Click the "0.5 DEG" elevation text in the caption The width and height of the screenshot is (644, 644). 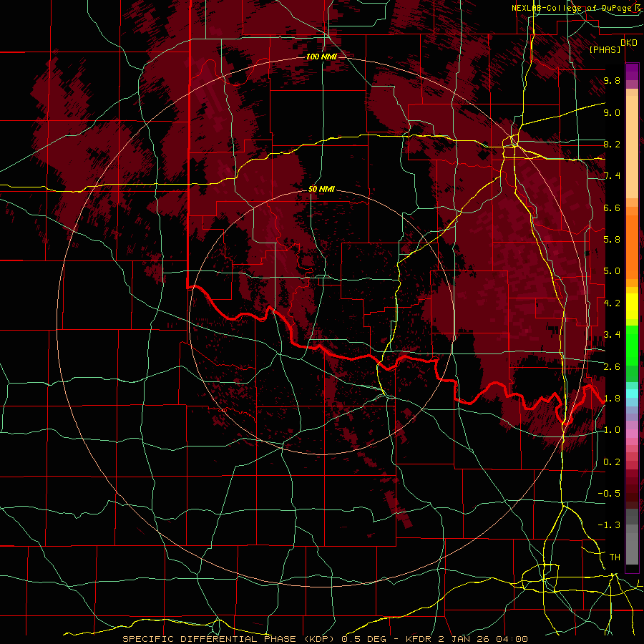coord(364,639)
